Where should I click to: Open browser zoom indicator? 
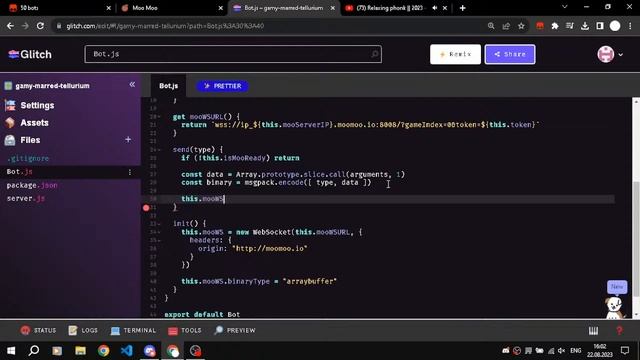(x=491, y=26)
